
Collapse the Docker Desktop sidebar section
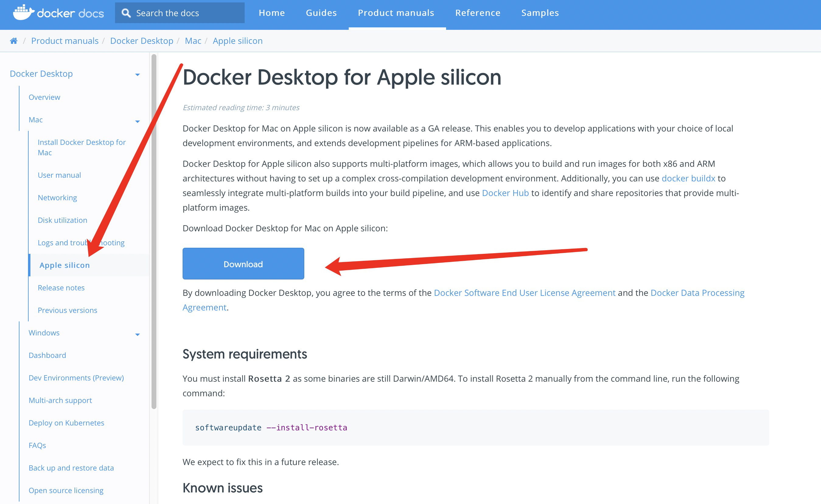click(x=137, y=75)
